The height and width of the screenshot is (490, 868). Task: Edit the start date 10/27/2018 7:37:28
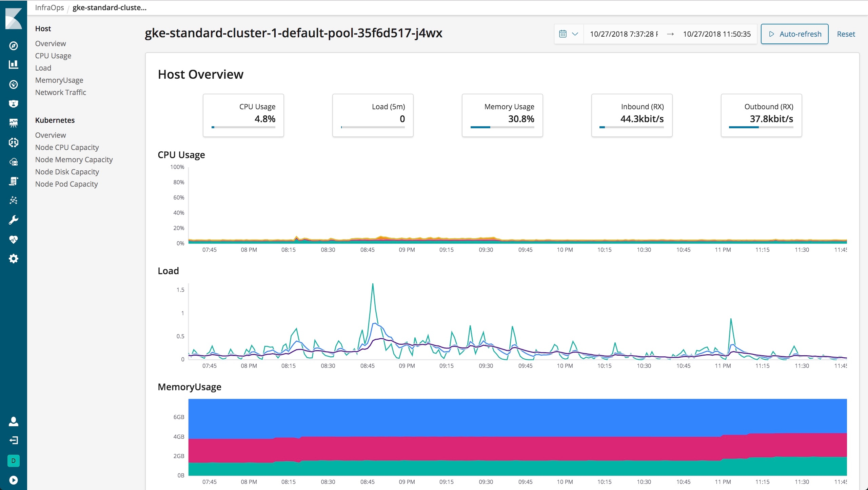click(x=624, y=34)
